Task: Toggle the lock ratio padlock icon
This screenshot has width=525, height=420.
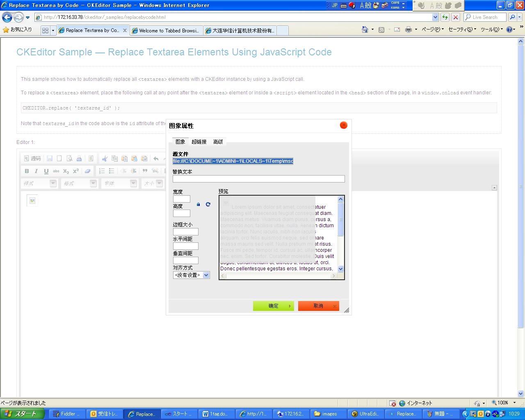Action: (199, 204)
